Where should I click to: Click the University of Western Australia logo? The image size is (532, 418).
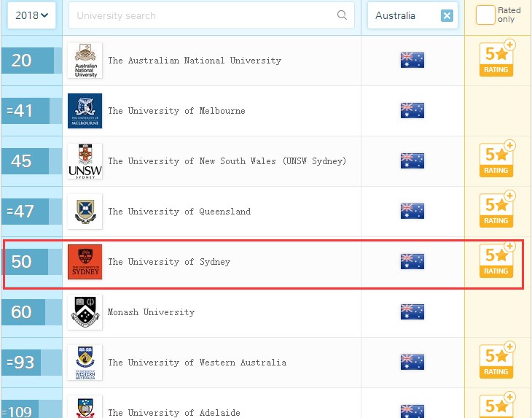point(85,363)
